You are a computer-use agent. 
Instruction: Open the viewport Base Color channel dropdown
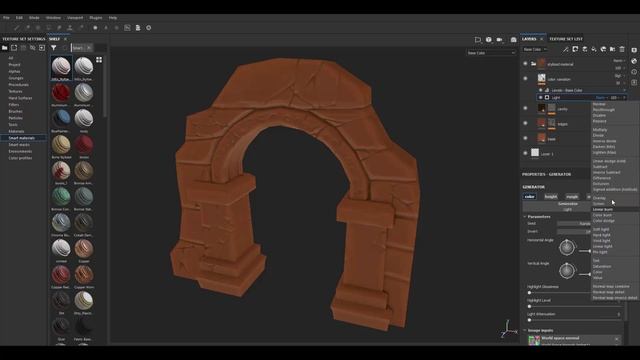(491, 53)
